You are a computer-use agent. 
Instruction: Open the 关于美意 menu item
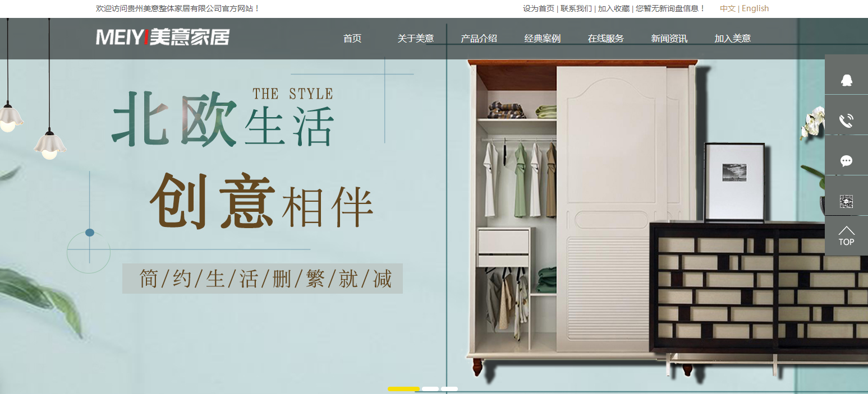pos(416,39)
